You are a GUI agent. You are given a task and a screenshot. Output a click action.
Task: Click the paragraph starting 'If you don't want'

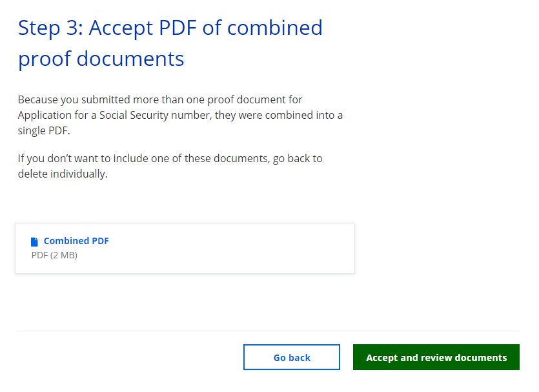click(170, 166)
